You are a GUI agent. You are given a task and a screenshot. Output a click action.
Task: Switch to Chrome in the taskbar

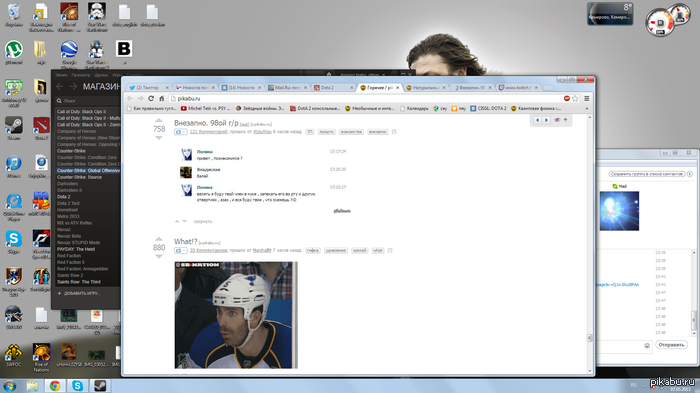(x=55, y=386)
